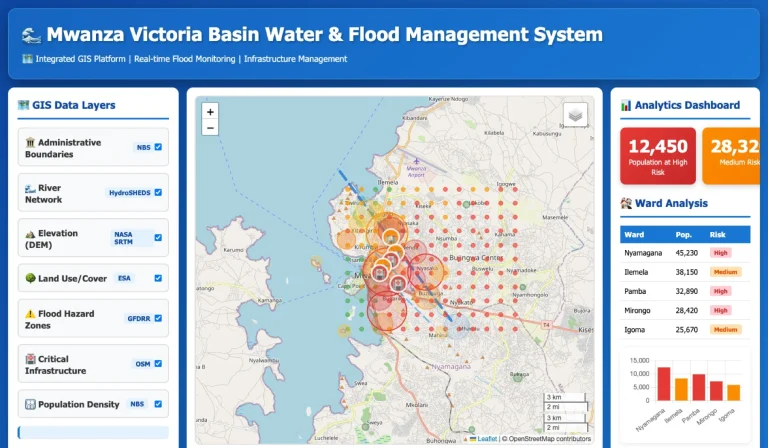The width and height of the screenshot is (768, 448).
Task: Select the Pamba ward row
Action: [x=685, y=291]
